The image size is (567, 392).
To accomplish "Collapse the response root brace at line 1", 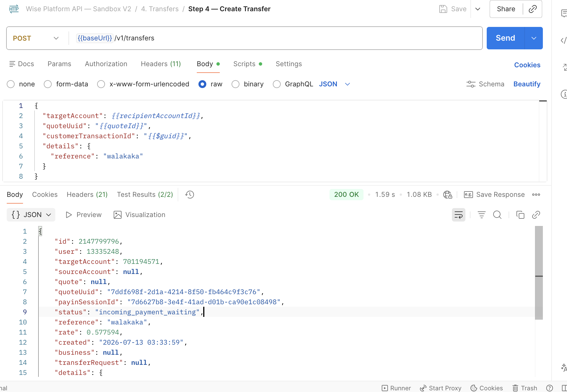I will (x=40, y=231).
